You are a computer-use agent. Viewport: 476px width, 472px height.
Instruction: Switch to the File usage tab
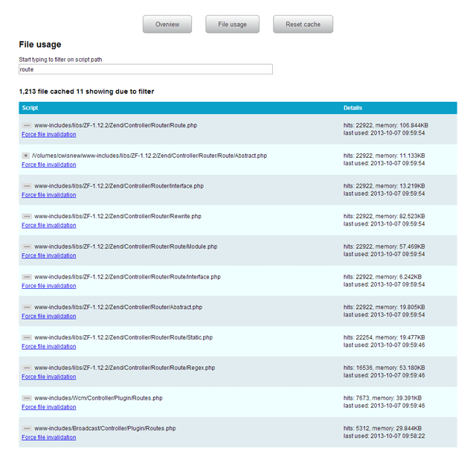tap(232, 25)
